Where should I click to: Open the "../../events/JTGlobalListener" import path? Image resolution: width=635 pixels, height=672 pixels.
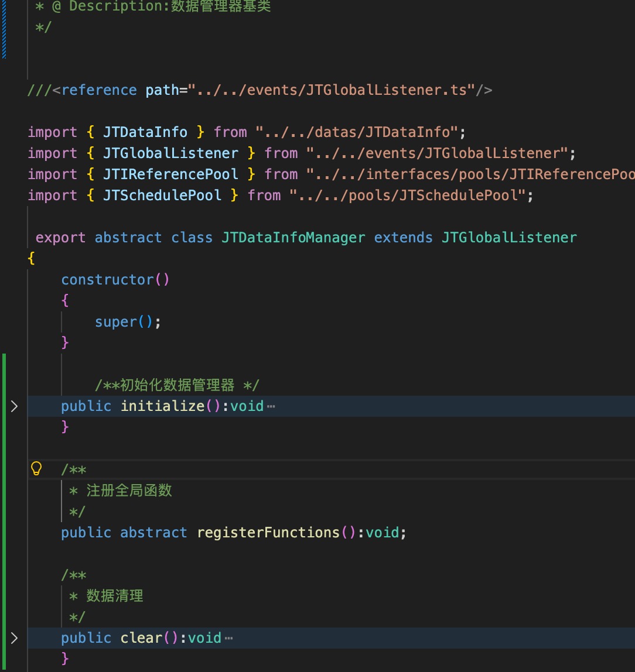pos(438,153)
